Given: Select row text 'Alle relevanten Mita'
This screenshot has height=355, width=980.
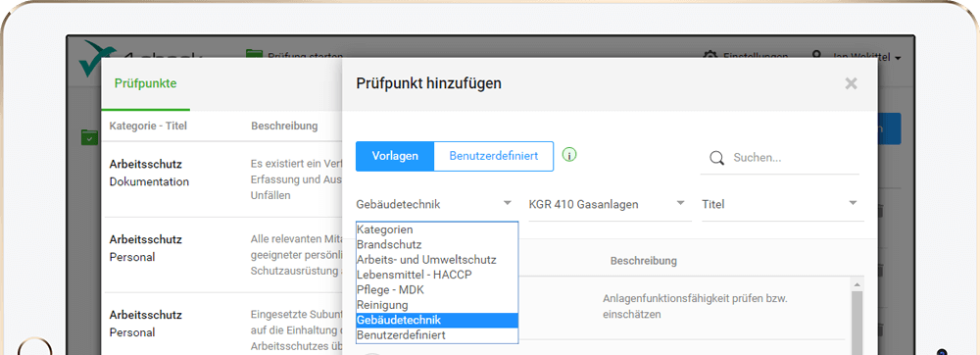Looking at the screenshot, I should (x=296, y=238).
